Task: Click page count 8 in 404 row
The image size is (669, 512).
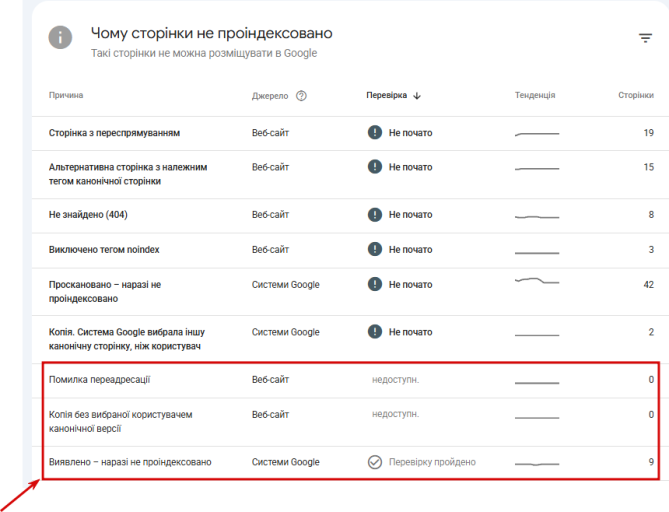Action: point(651,215)
